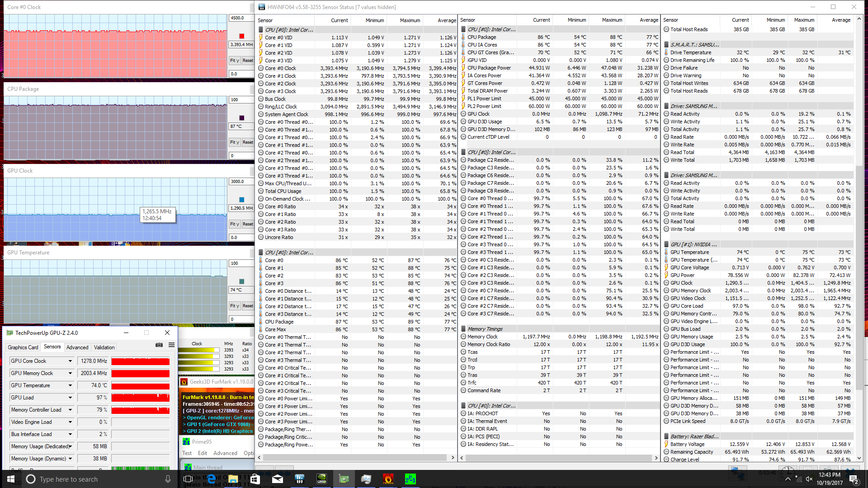Open FurMark from the taskbar
Image resolution: width=868 pixels, height=488 pixels.
click(x=388, y=479)
